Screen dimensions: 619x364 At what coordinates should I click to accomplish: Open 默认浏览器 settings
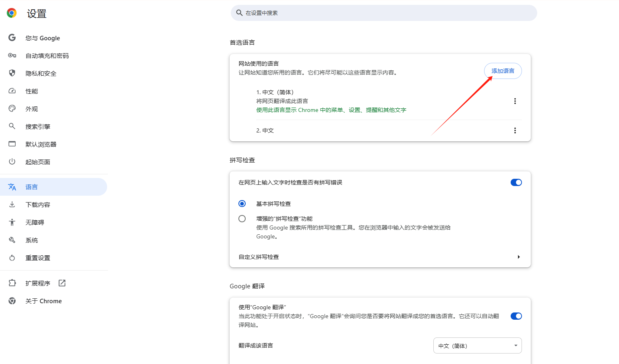click(x=54, y=144)
